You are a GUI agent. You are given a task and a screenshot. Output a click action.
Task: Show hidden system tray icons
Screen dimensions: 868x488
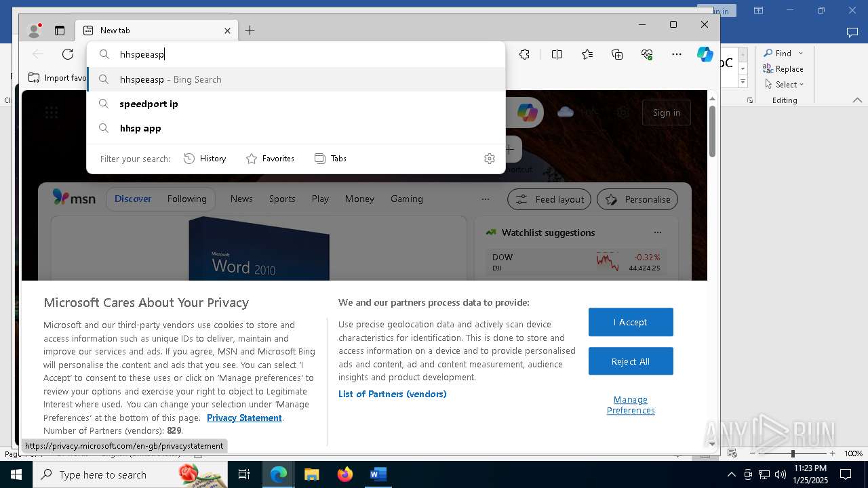click(731, 474)
